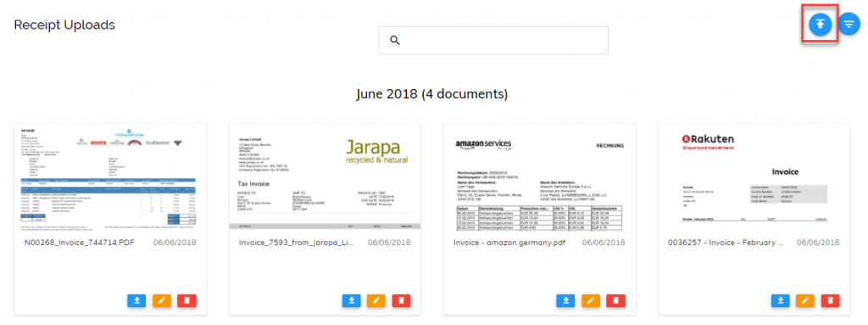Open the Amazon Services Rechnung thumbnail
This screenshot has height=325, width=868.
(x=539, y=177)
